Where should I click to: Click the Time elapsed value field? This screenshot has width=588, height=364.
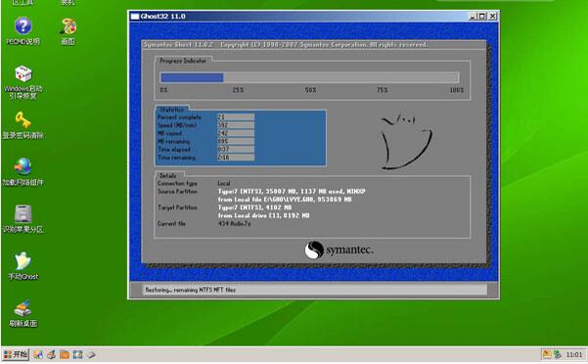[236, 149]
